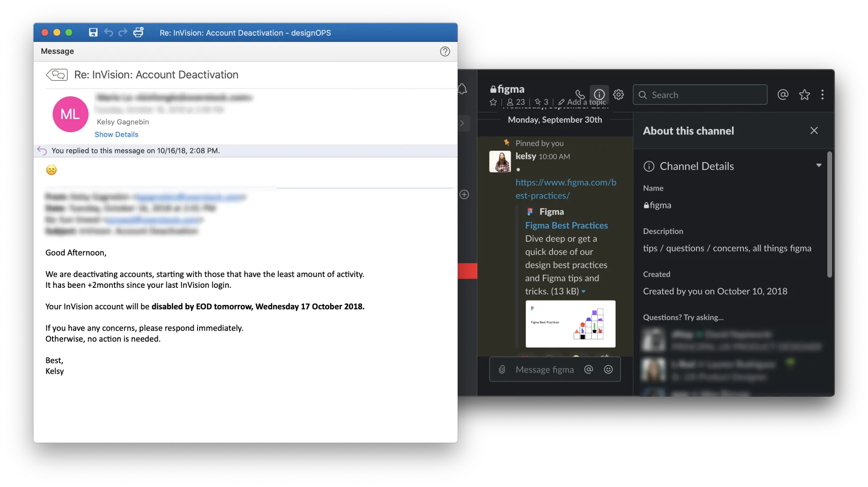Open mentions with the @ icon in header
This screenshot has height=487, width=868.
pyautogui.click(x=783, y=95)
